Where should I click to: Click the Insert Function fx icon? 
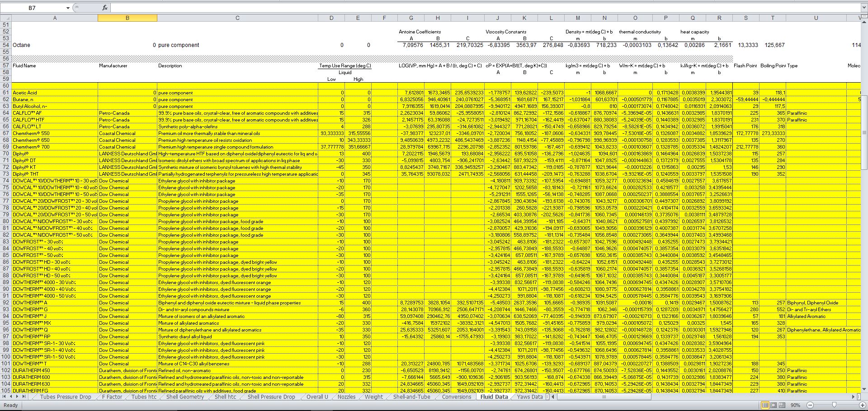[x=105, y=8]
